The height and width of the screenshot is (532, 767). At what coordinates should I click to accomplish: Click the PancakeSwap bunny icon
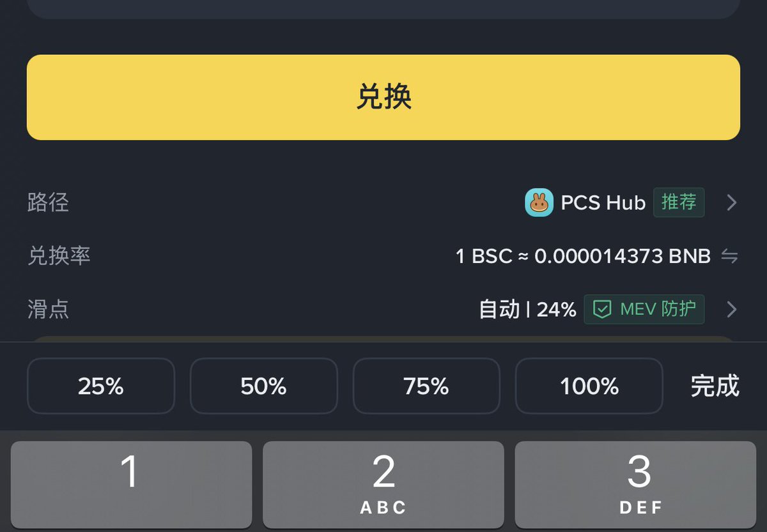click(539, 203)
